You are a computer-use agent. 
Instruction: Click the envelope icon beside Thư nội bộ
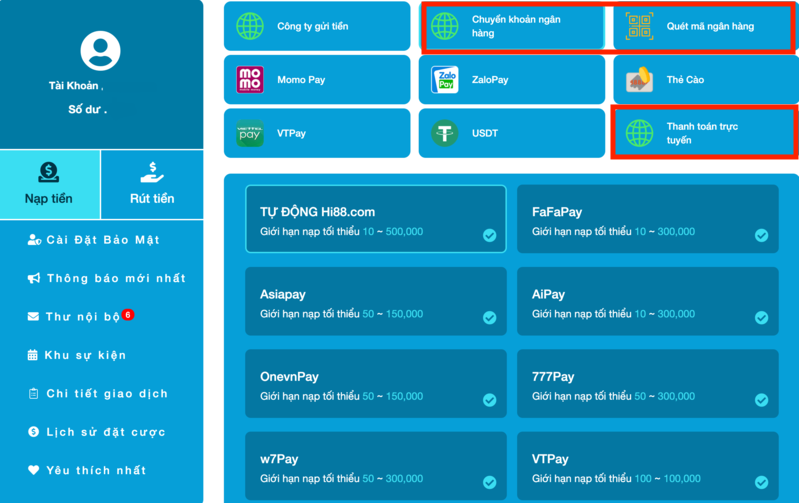(33, 316)
